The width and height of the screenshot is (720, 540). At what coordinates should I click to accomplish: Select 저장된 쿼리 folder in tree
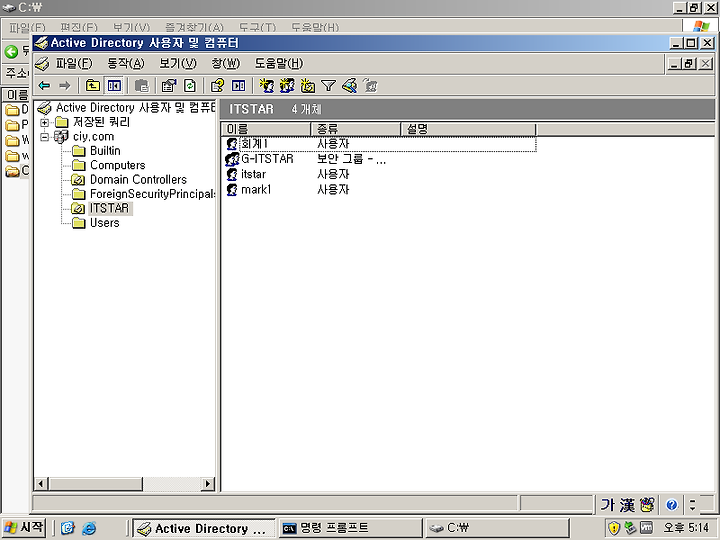tap(101, 122)
